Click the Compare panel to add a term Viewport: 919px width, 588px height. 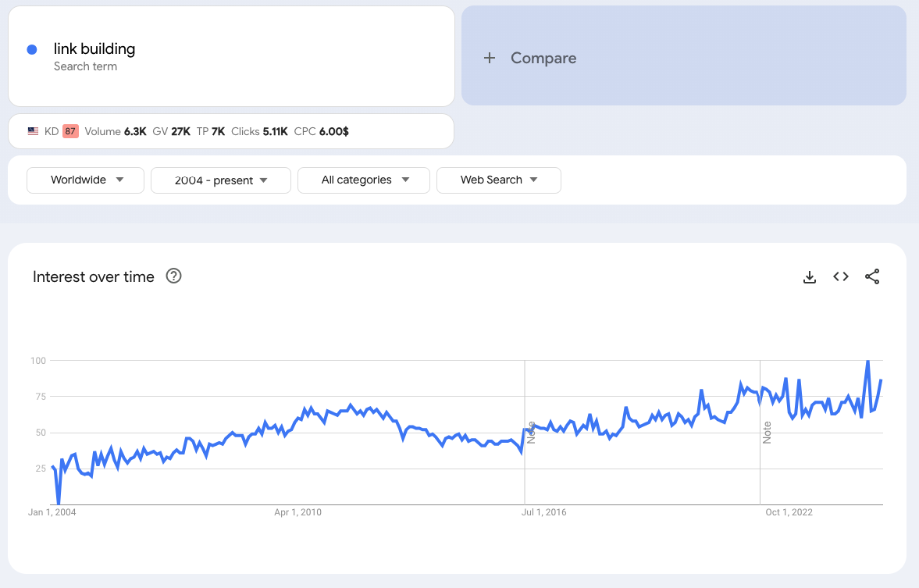coord(683,55)
